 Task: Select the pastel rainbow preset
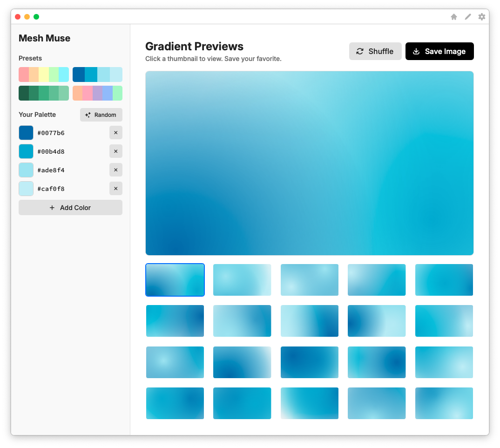[x=44, y=75]
